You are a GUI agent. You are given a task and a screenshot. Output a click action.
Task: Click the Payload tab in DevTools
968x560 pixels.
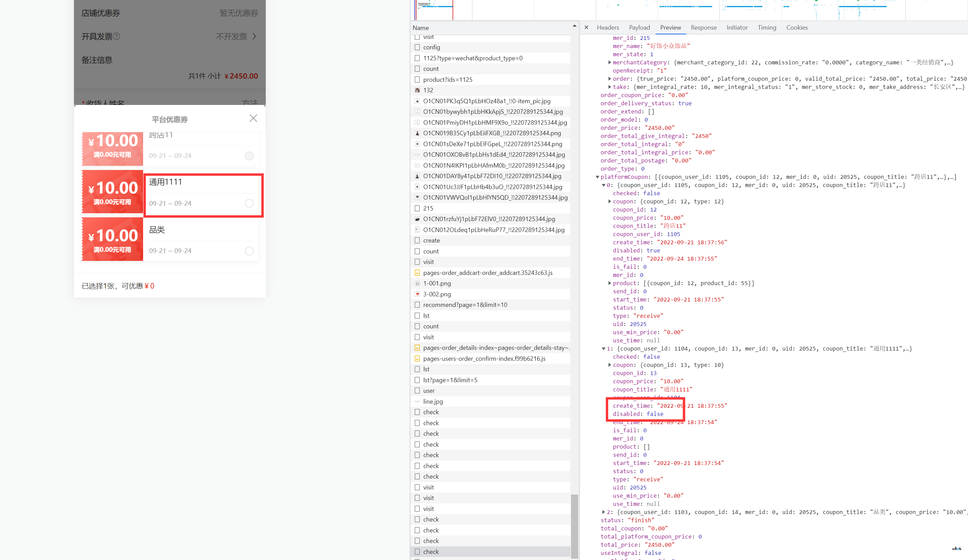(639, 27)
